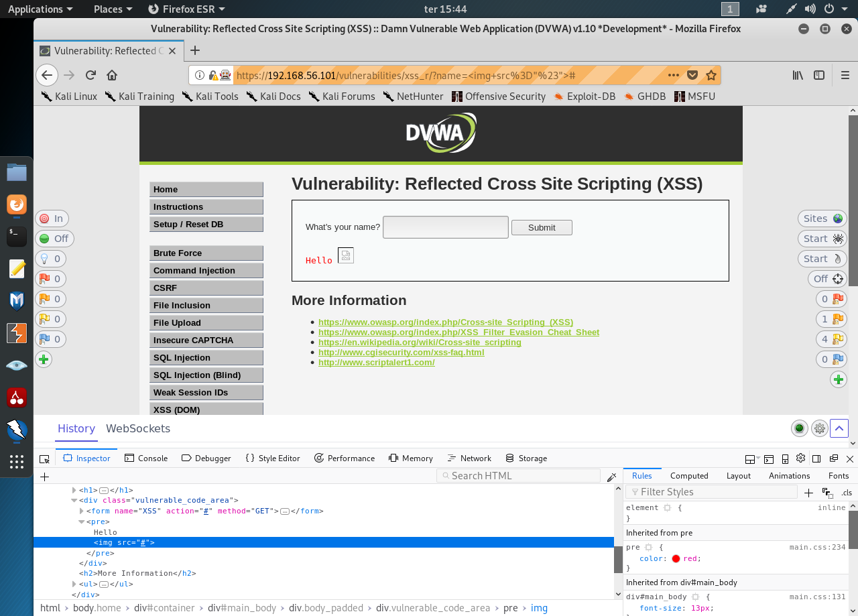Open page actions three-dot menu
858x616 pixels.
674,75
